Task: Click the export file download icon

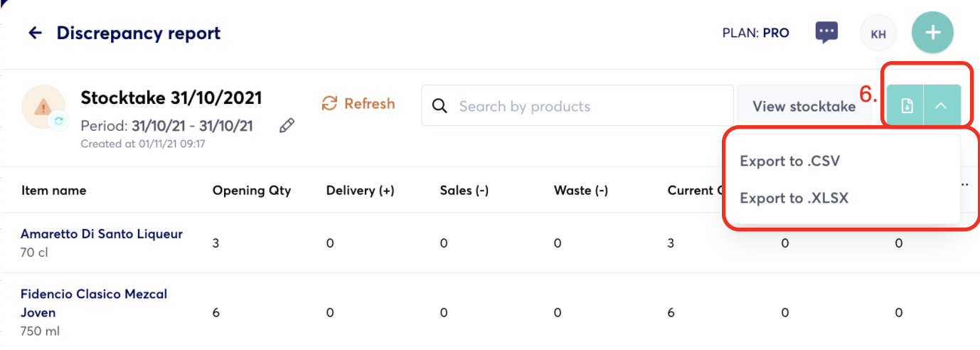Action: [906, 105]
